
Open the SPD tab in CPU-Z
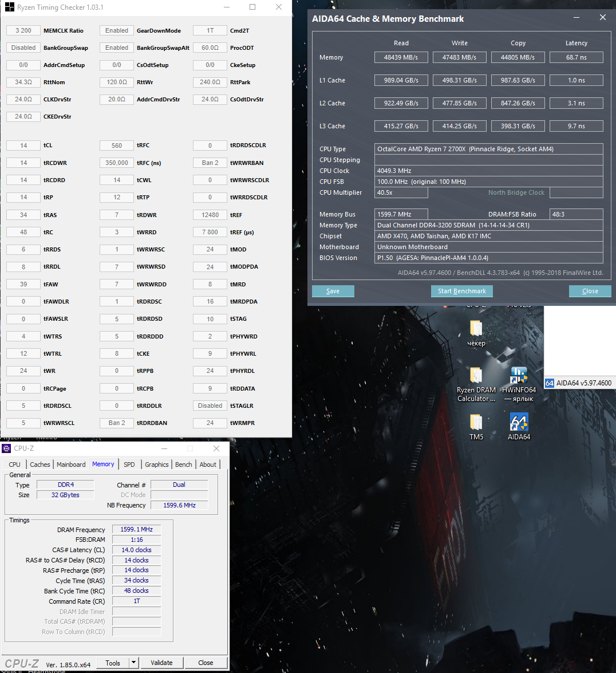click(x=129, y=465)
